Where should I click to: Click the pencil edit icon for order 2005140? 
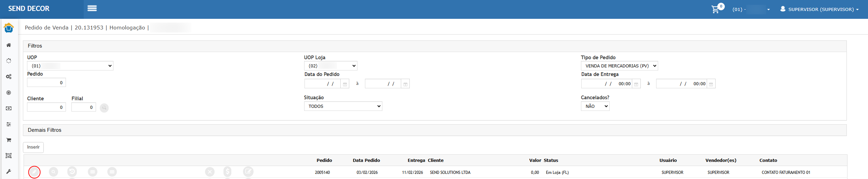[35, 172]
